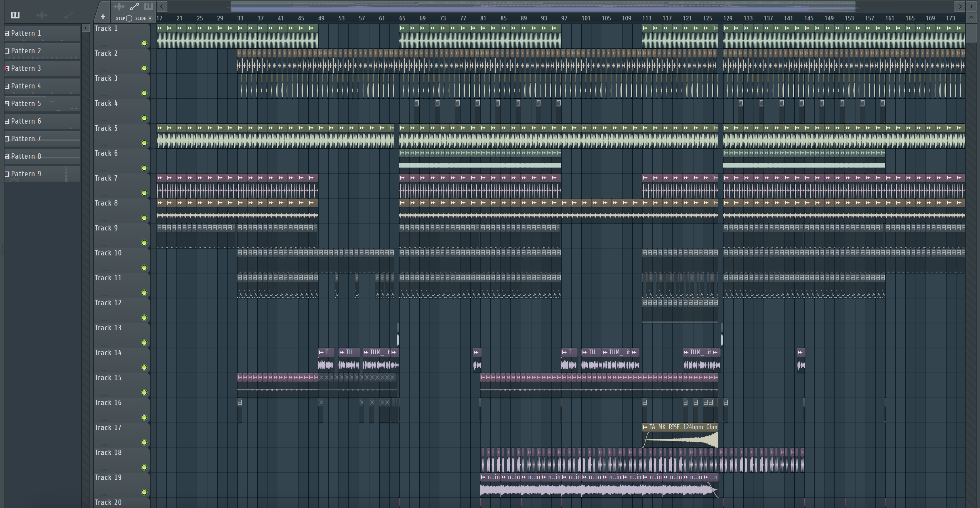This screenshot has width=980, height=508.
Task: Click the up arrow of the vertical scrollbar
Action: (x=971, y=18)
